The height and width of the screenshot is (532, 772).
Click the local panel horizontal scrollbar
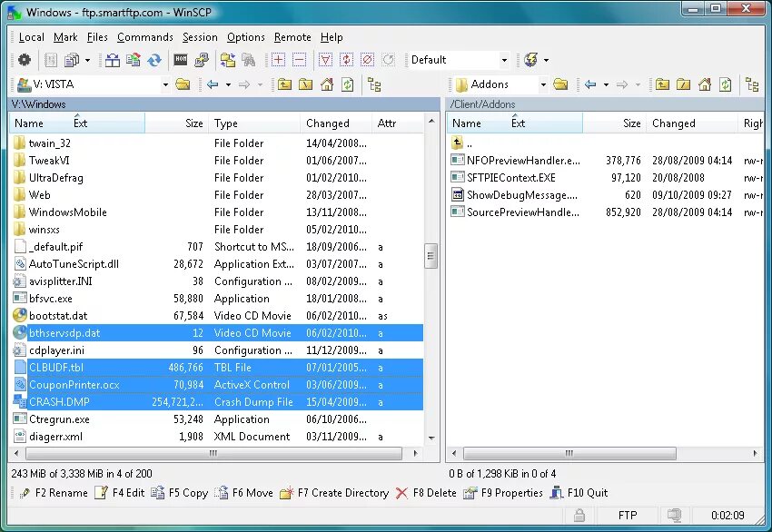215,453
